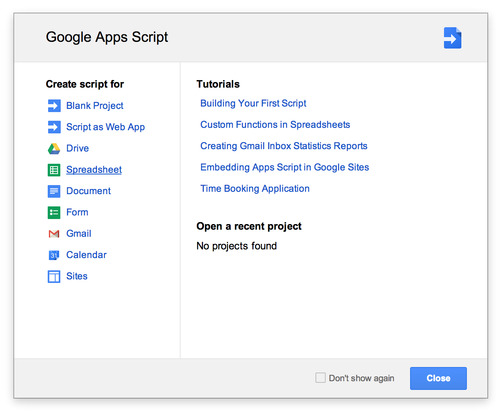Create a script for Form
This screenshot has height=412, width=500.
(77, 212)
